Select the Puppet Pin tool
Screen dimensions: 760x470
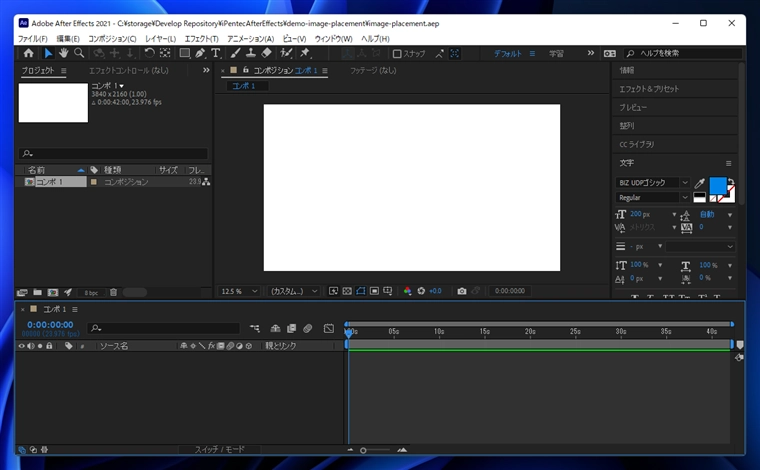click(305, 53)
